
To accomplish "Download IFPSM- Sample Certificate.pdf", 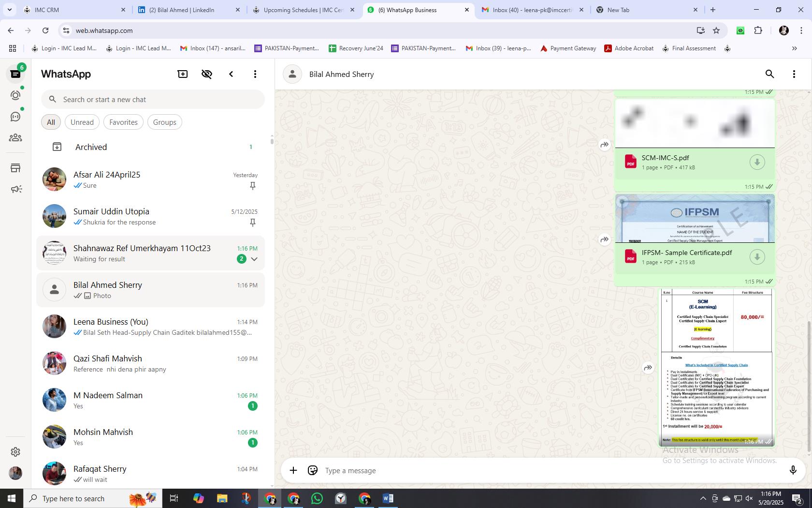I will [x=757, y=257].
